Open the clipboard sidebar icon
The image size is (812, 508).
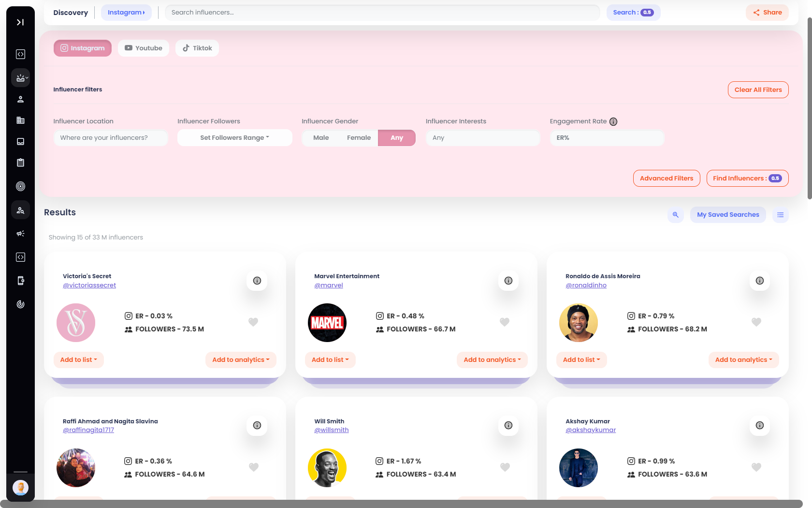point(20,163)
